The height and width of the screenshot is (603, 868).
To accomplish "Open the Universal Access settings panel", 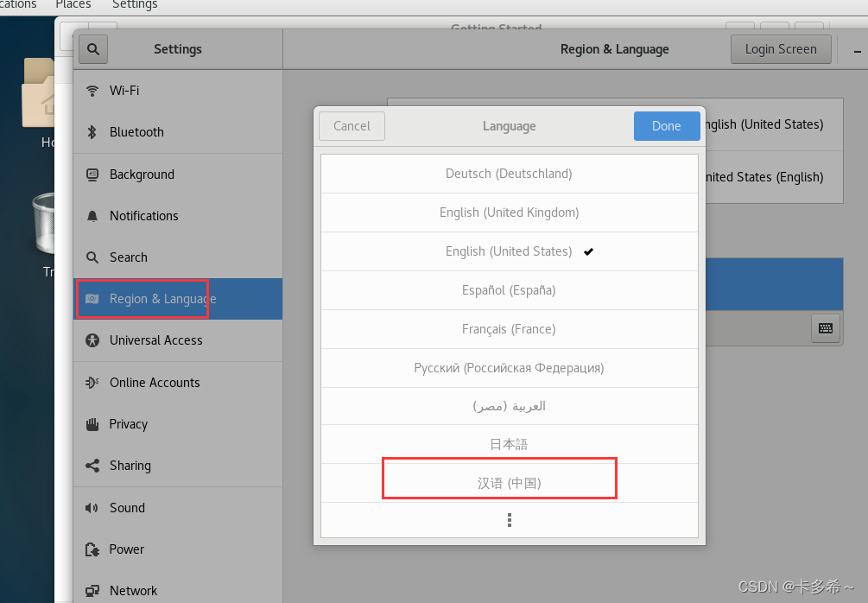I will point(178,340).
